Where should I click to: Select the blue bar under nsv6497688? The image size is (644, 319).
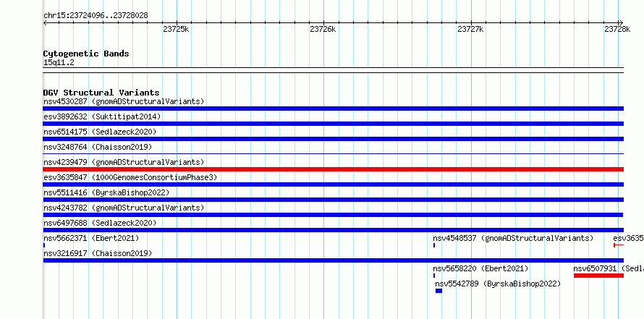[x=334, y=230]
